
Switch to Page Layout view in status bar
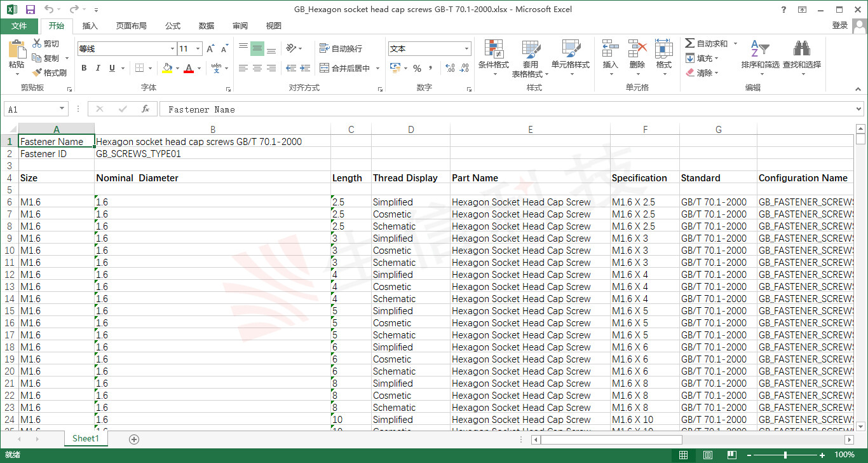(x=707, y=455)
